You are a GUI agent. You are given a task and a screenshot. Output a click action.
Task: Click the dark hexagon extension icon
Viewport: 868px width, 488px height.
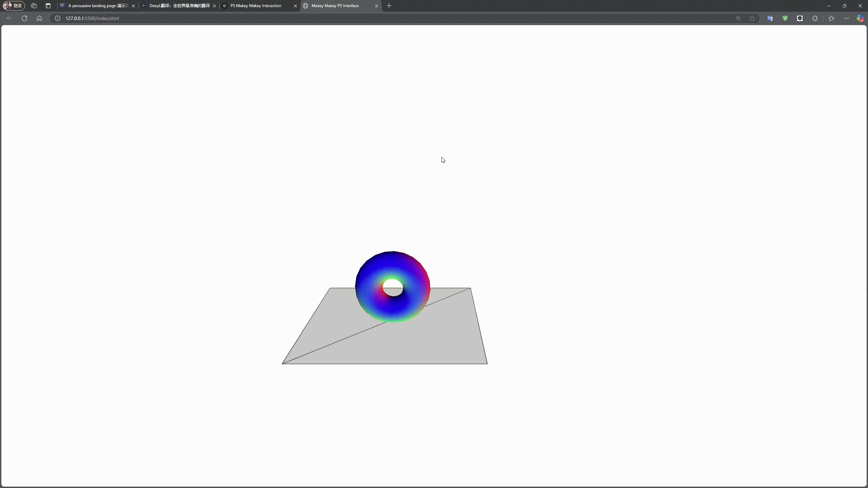pyautogui.click(x=800, y=18)
